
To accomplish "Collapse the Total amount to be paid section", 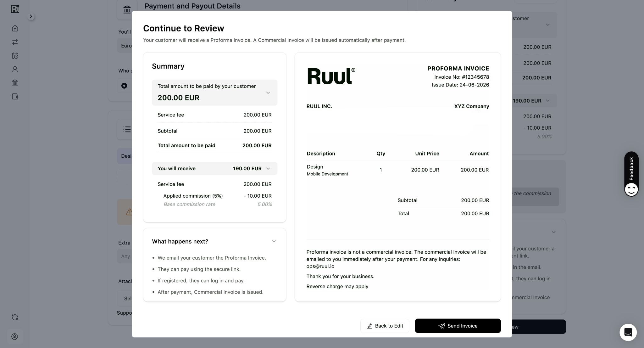I will [268, 93].
